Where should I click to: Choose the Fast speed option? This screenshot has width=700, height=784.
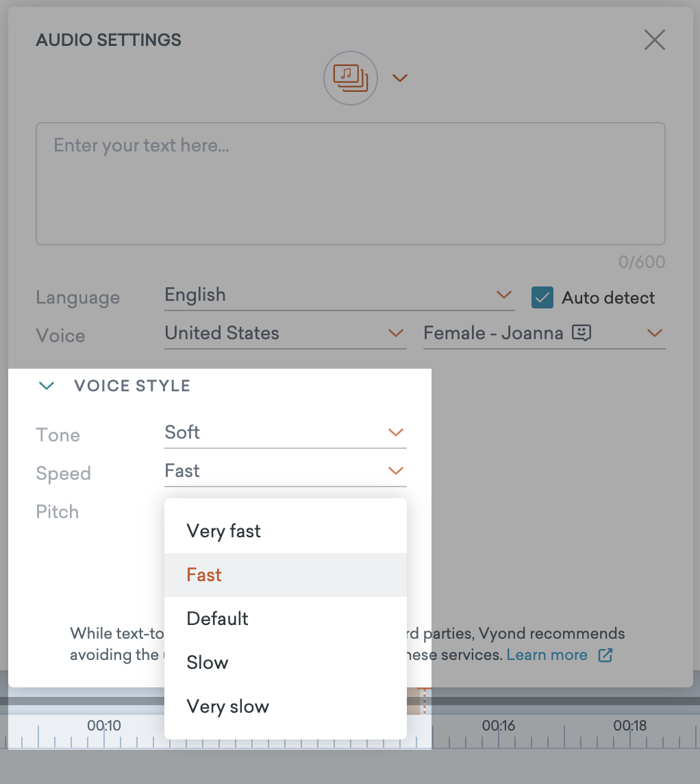(x=204, y=575)
